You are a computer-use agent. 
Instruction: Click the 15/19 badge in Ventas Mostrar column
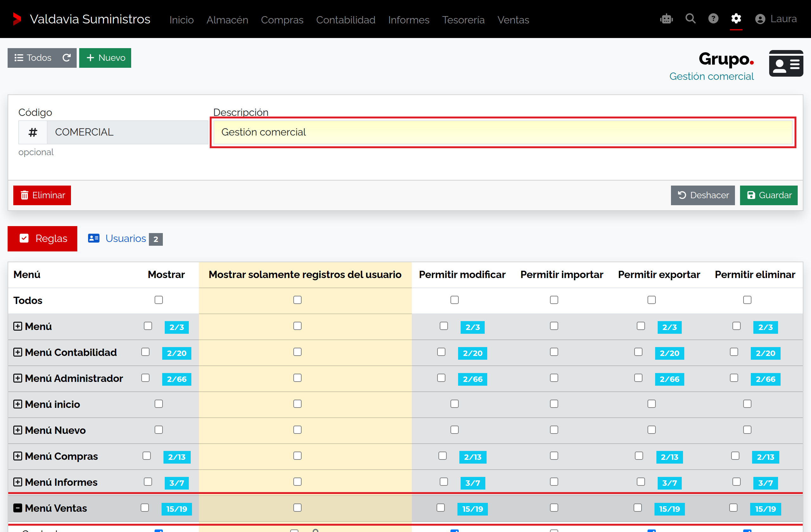tap(176, 509)
